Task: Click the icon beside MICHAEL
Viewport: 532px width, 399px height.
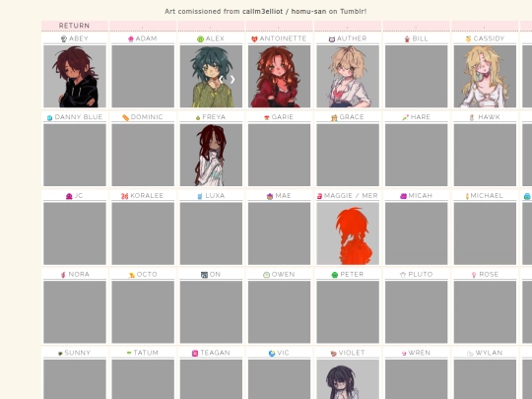Action: point(467,196)
